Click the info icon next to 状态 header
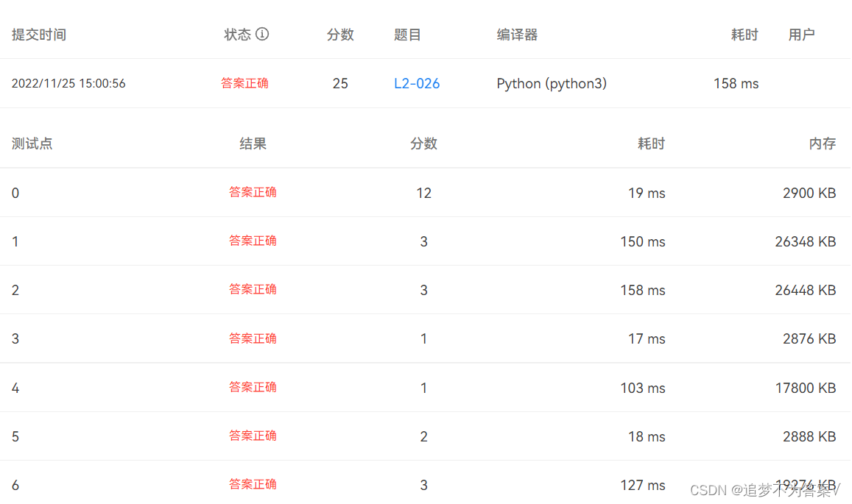 point(264,34)
